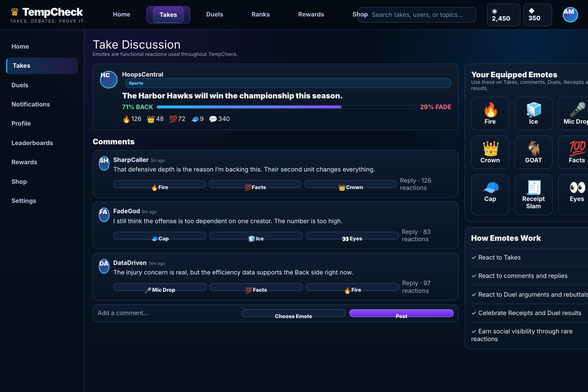
Task: Go to Home in top navigation
Action: (x=121, y=15)
